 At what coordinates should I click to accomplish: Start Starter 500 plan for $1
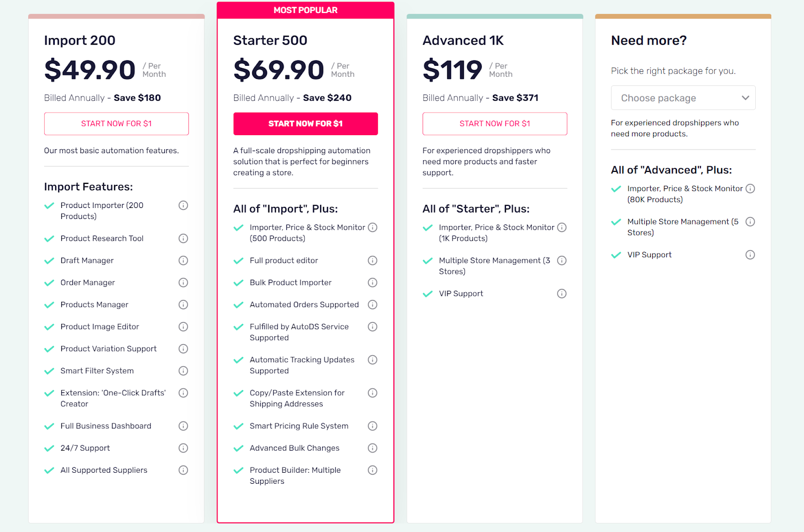[x=306, y=124]
